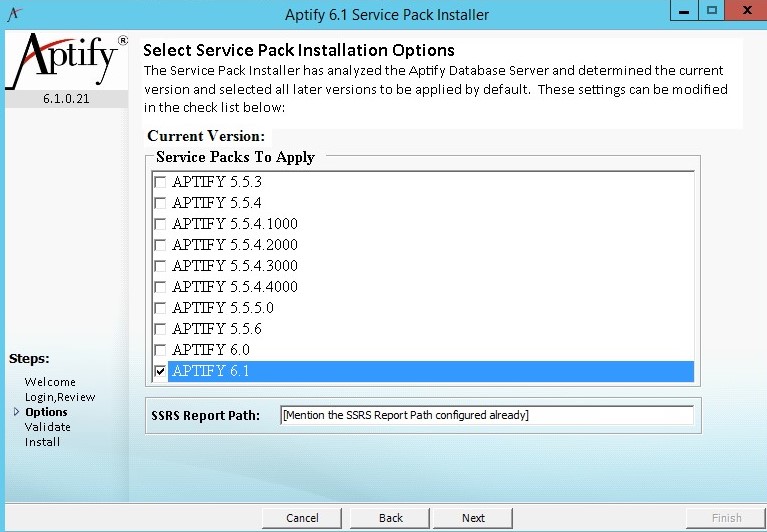Viewport: 767px width, 532px height.
Task: Tick the APTIFY 5.5.4.4000 checkbox
Action: point(160,288)
